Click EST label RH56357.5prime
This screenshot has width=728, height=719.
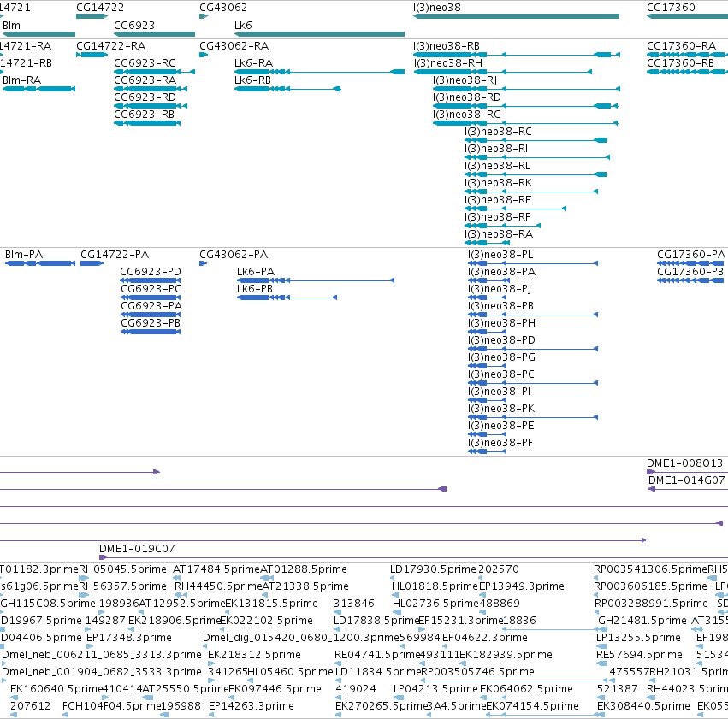122,586
